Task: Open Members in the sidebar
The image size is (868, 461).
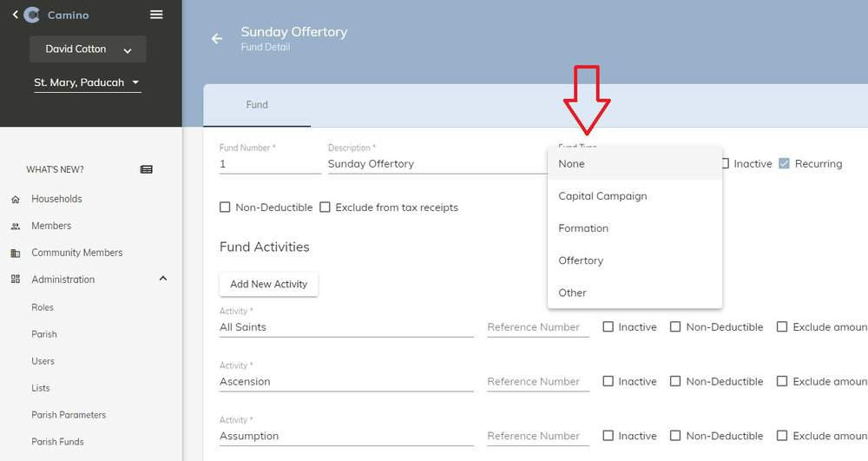Action: [x=51, y=226]
